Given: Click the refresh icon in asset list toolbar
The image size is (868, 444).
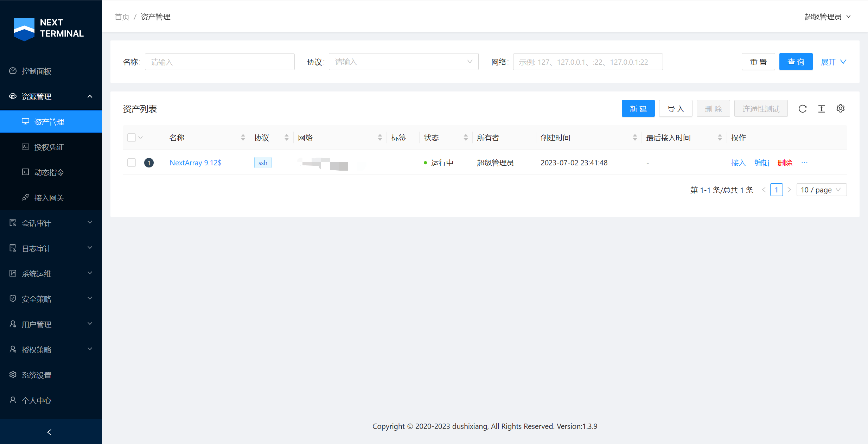Looking at the screenshot, I should click(802, 109).
